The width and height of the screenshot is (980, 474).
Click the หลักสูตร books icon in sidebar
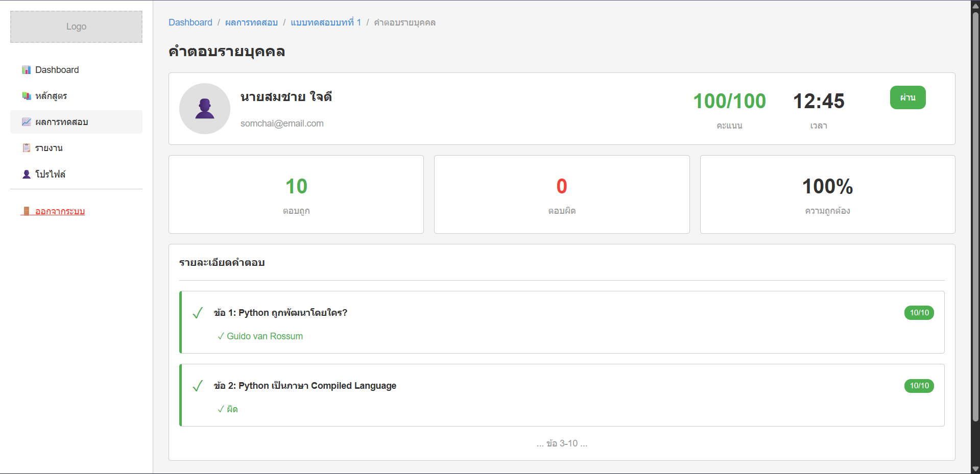pyautogui.click(x=27, y=96)
